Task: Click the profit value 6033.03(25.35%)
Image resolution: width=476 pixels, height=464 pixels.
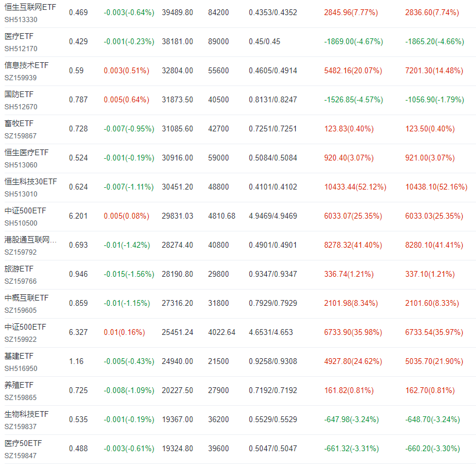Action: [434, 216]
